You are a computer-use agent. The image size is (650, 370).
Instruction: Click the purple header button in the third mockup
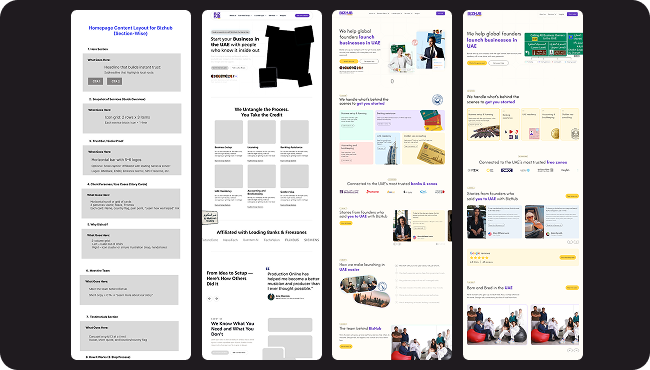click(x=440, y=13)
